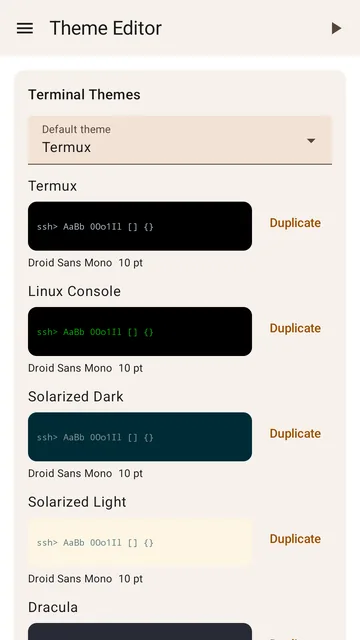Image resolution: width=360 pixels, height=640 pixels.
Task: Click font info under Linux Console preview
Action: coord(85,368)
